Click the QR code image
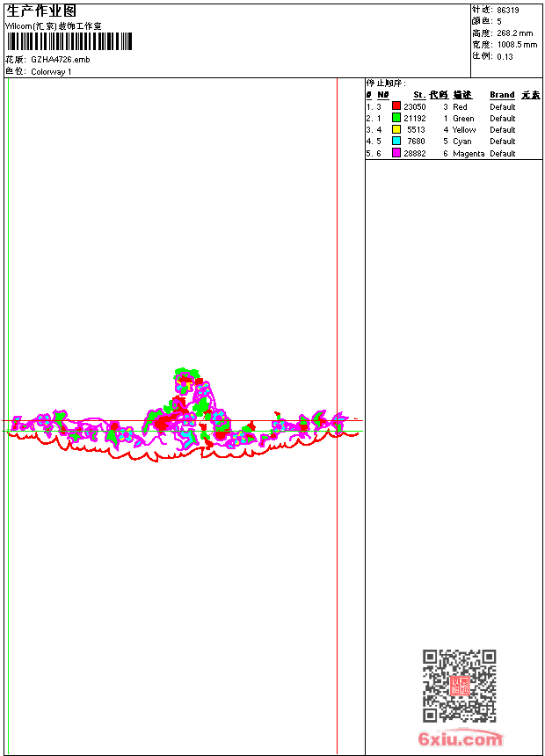This screenshot has width=545, height=756. tap(459, 686)
